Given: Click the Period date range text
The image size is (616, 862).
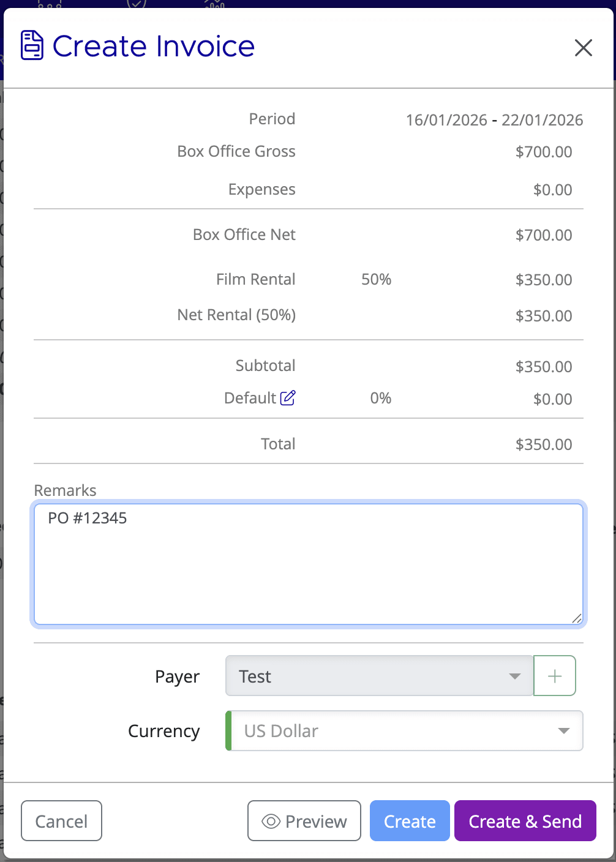Looking at the screenshot, I should point(495,119).
